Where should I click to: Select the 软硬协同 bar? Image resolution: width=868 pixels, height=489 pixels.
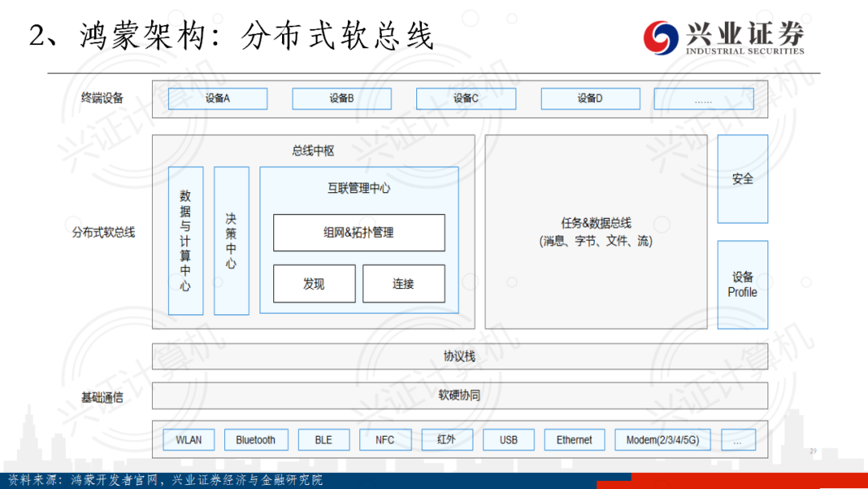460,395
